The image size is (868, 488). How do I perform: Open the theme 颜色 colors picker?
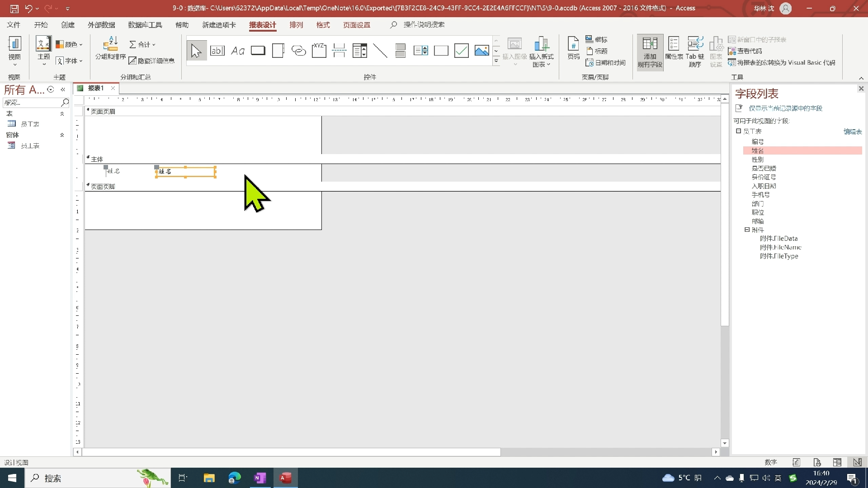(69, 44)
